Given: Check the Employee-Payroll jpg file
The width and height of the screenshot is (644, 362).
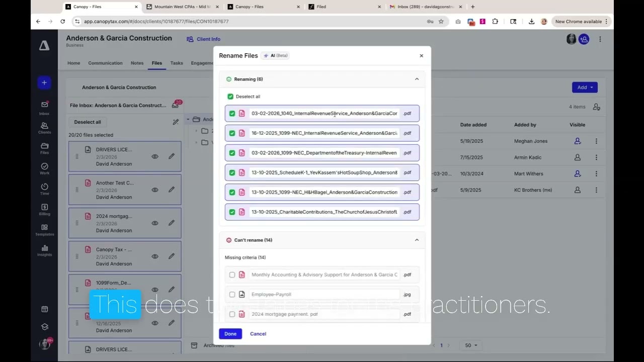Looking at the screenshot, I should coord(232,295).
